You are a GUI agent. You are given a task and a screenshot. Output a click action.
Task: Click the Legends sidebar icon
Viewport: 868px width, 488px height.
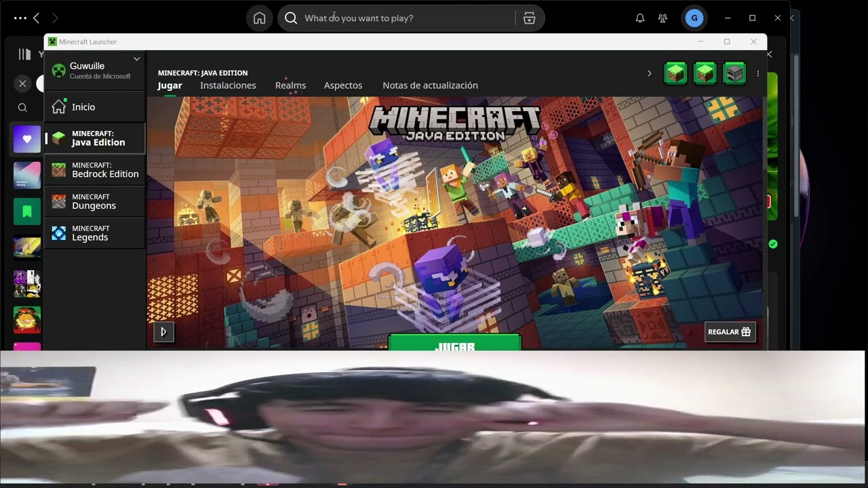tap(59, 233)
